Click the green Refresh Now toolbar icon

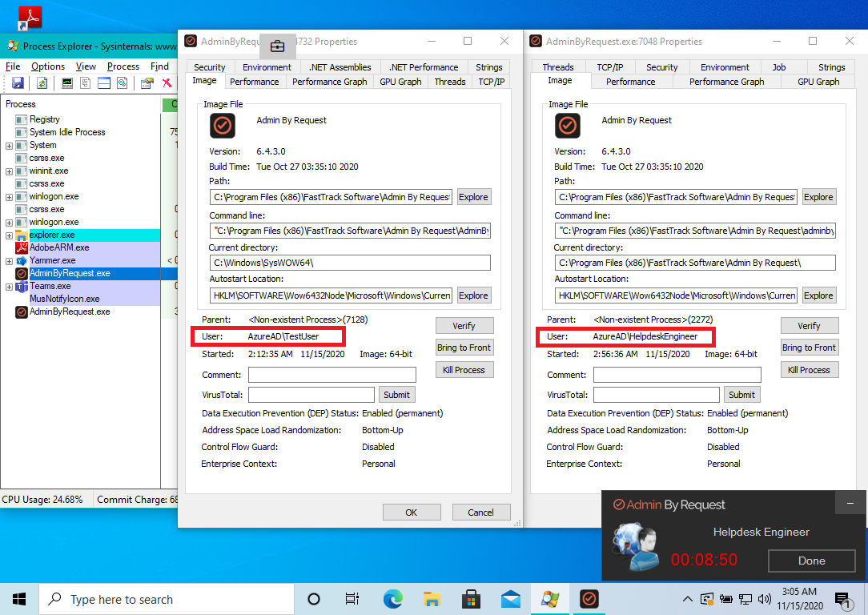point(42,83)
